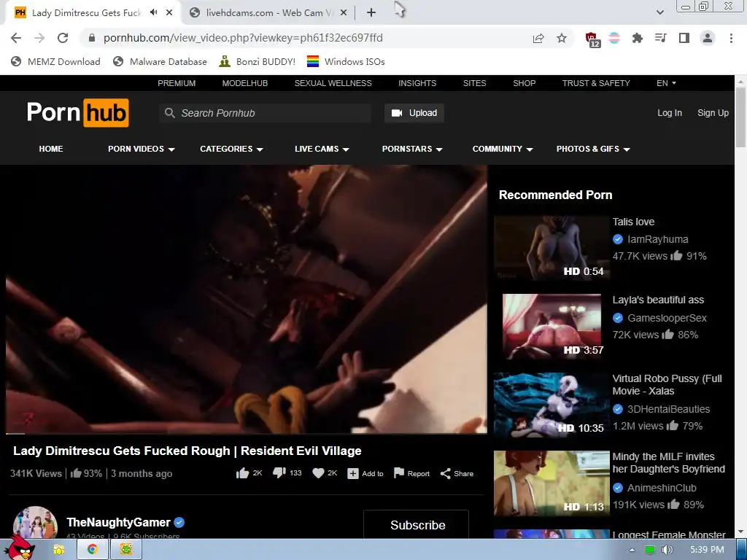Click the Add to plus icon
Screen dimensions: 747x560
click(352, 473)
